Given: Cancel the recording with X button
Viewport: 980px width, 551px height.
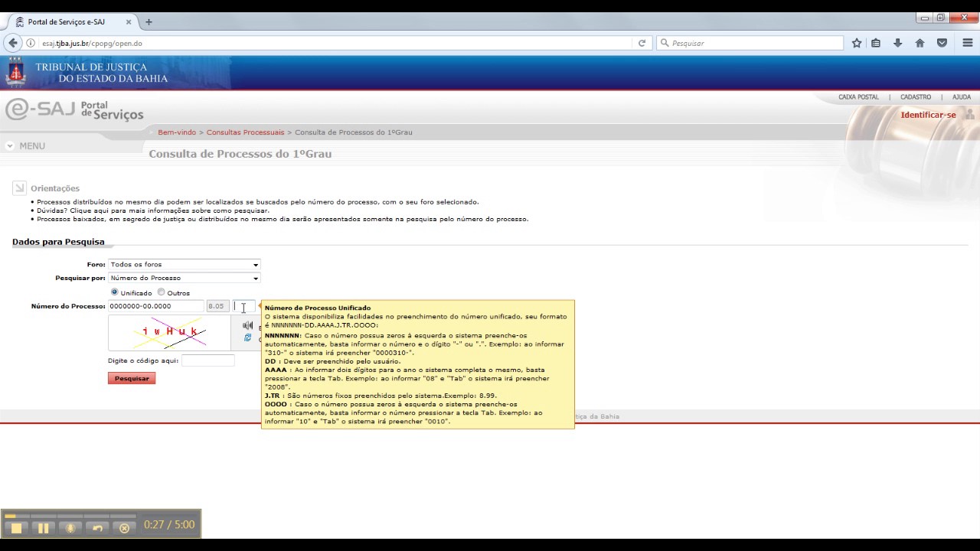Looking at the screenshot, I should click(x=125, y=528).
